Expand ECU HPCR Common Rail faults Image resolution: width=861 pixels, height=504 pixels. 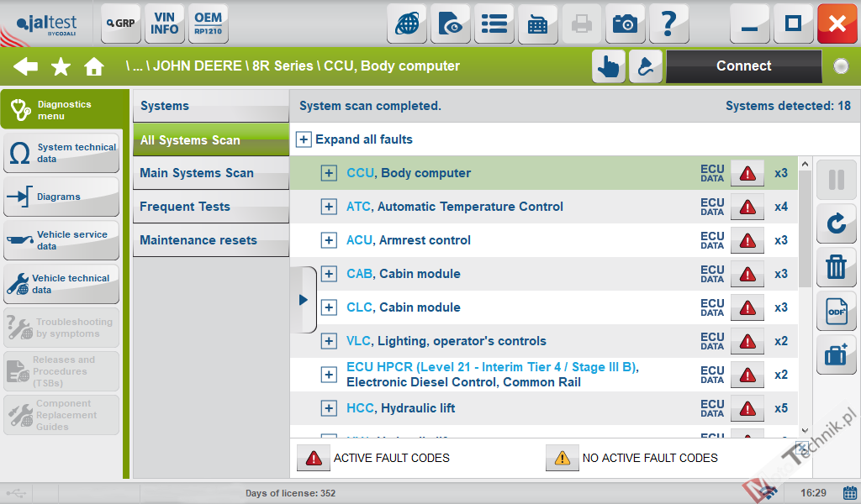click(x=329, y=375)
